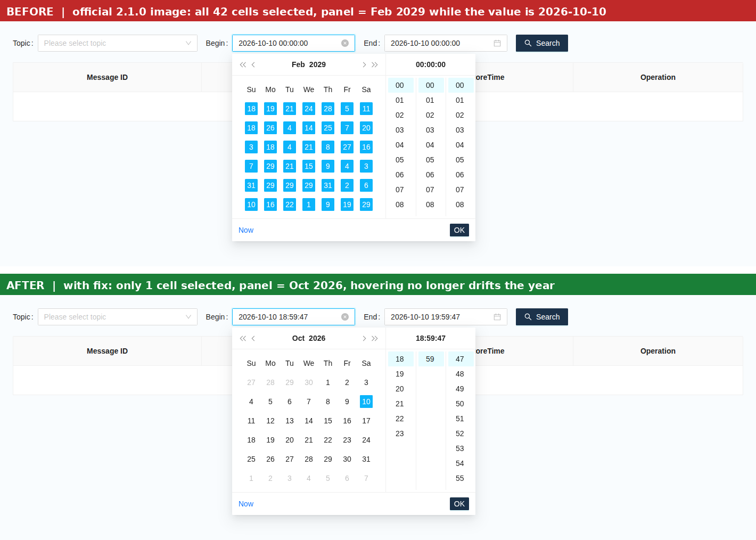
Task: Click Feb month label in top calendar header
Action: click(x=298, y=64)
